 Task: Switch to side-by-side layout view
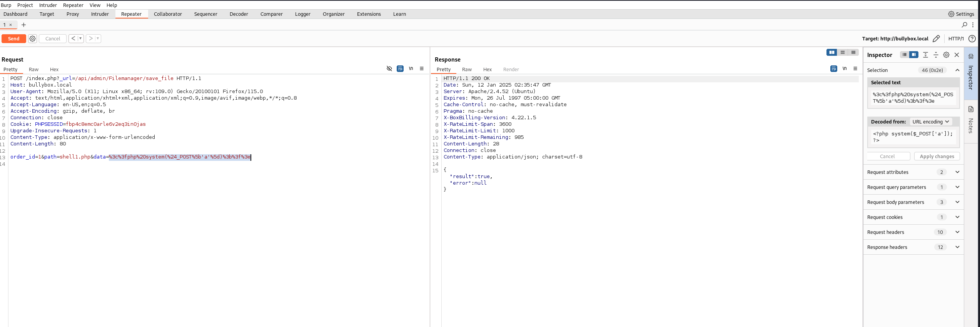point(832,52)
